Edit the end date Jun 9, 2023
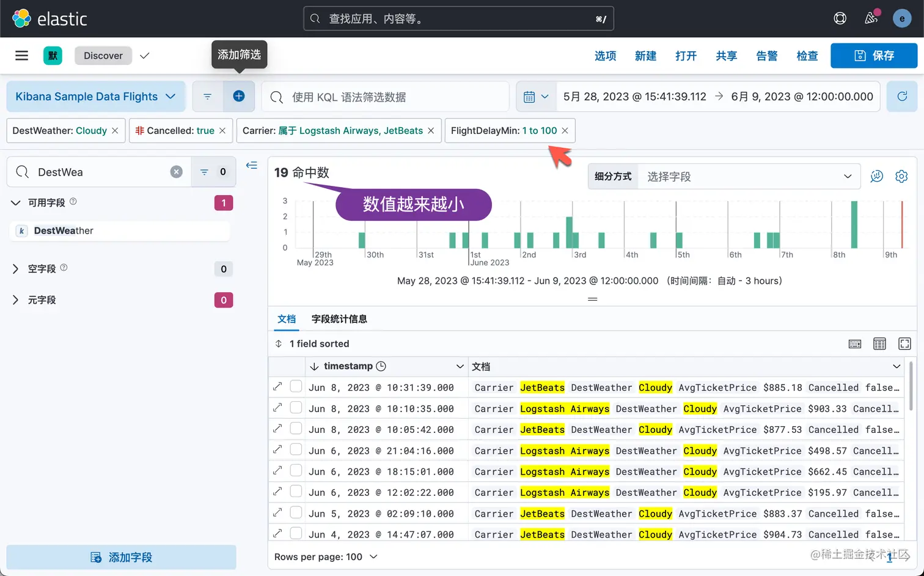This screenshot has width=924, height=576. tap(802, 97)
